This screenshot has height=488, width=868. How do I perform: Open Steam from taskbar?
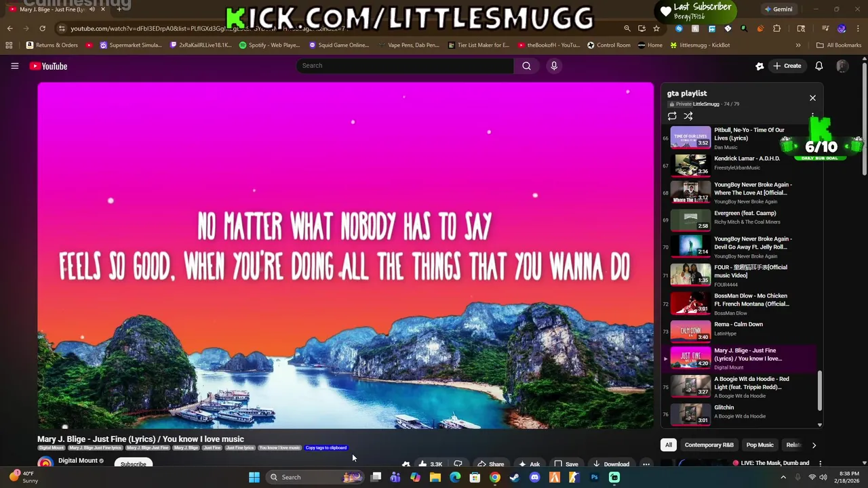coord(515,477)
